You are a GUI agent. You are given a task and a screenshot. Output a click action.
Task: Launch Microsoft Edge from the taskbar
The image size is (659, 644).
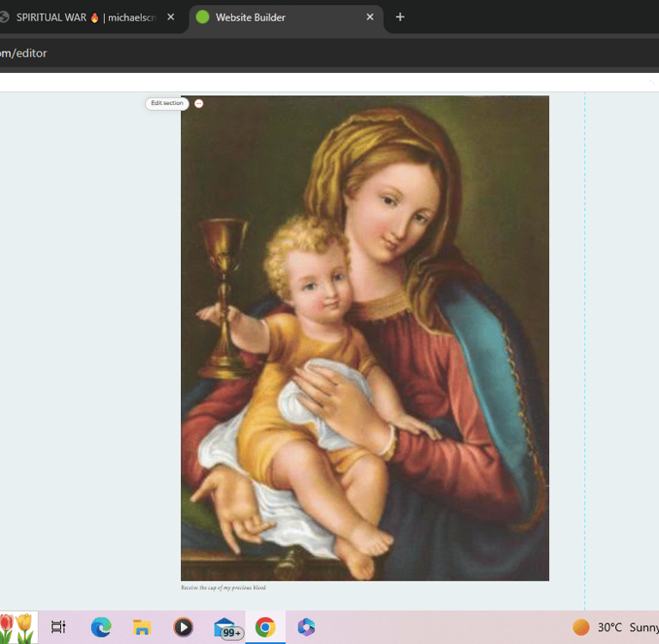[101, 627]
